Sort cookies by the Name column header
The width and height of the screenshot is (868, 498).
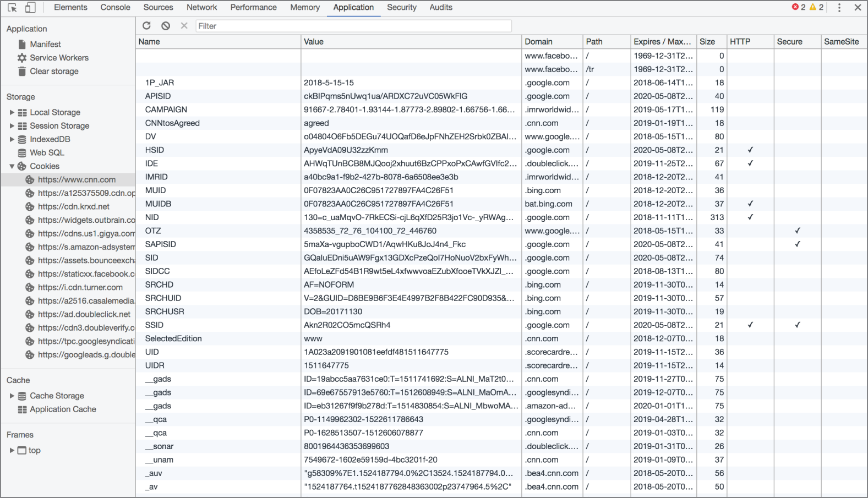click(218, 41)
